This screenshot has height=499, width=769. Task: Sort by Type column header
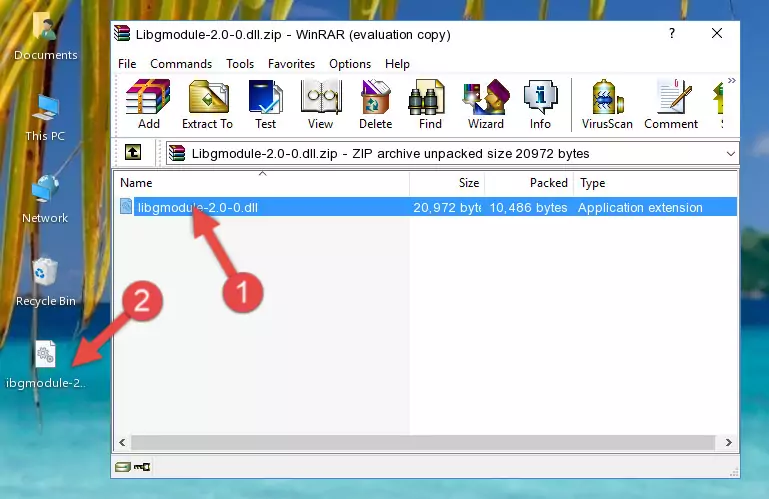pyautogui.click(x=655, y=183)
